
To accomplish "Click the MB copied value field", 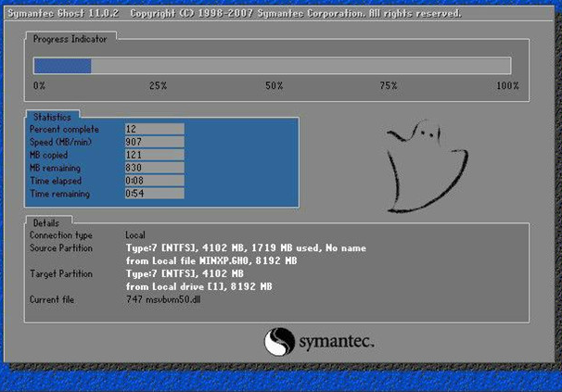I will click(x=154, y=155).
